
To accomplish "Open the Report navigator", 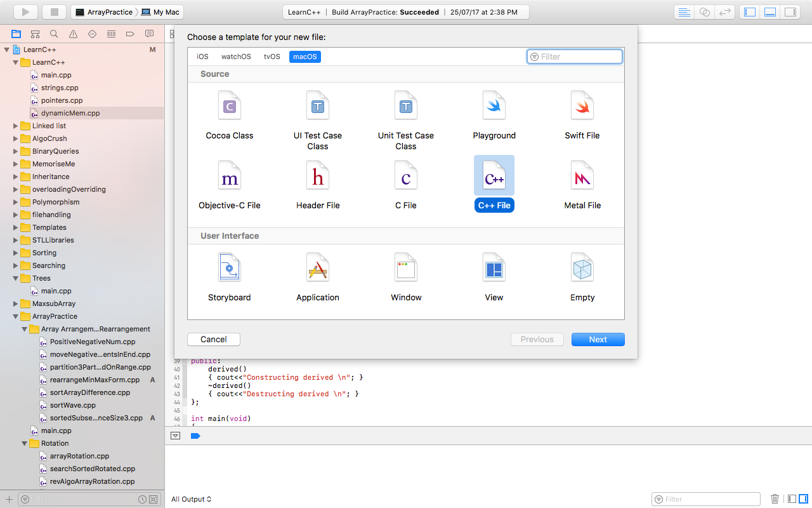I will 149,34.
